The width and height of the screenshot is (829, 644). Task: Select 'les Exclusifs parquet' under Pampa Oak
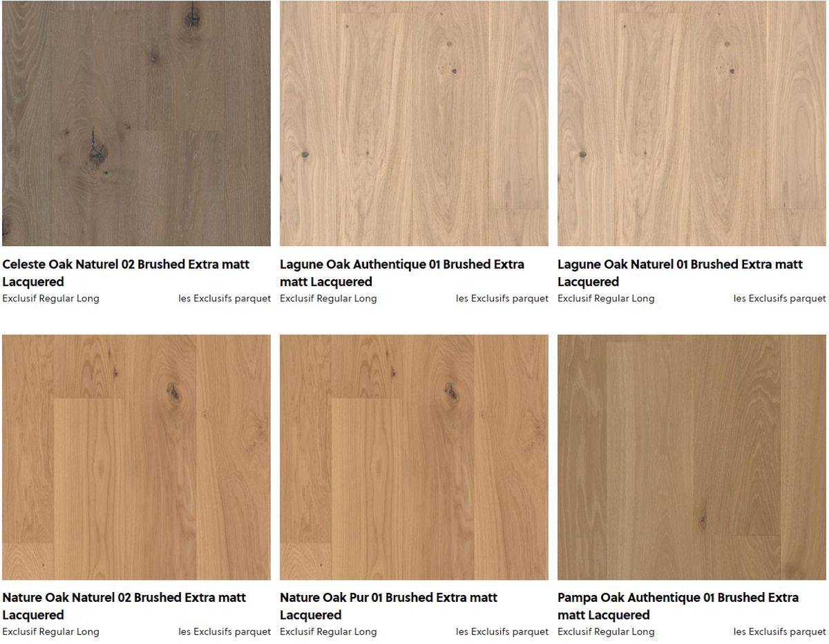(x=780, y=632)
